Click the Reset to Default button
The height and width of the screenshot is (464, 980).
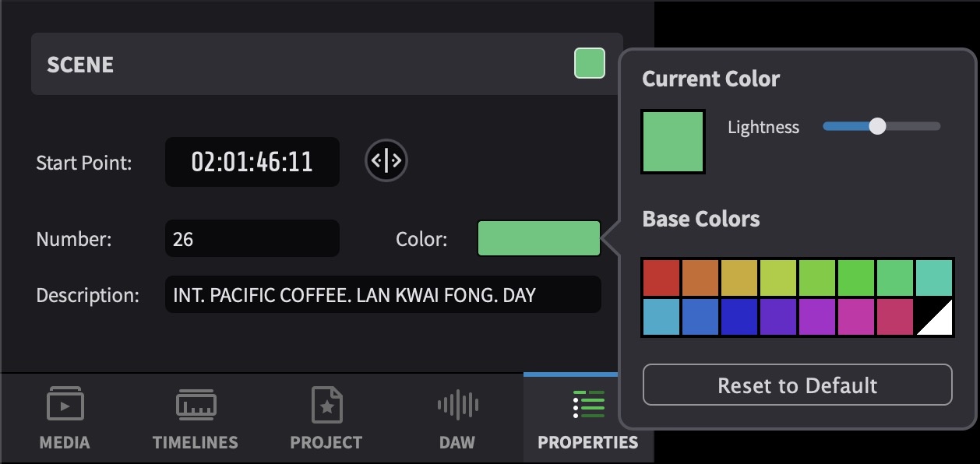pos(798,385)
